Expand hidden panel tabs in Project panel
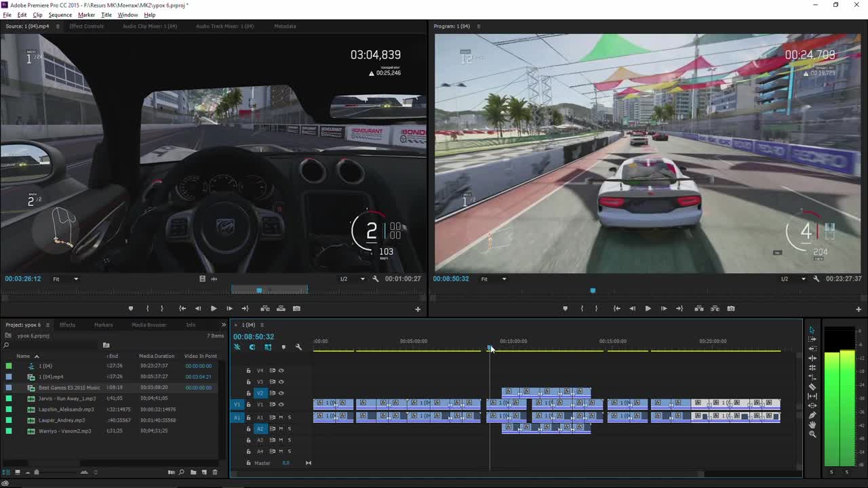The image size is (868, 488). (x=224, y=325)
